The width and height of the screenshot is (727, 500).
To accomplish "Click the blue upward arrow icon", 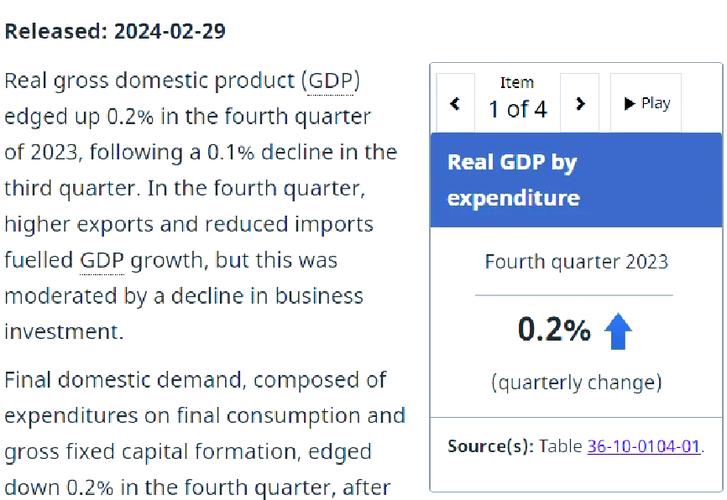I will [618, 331].
